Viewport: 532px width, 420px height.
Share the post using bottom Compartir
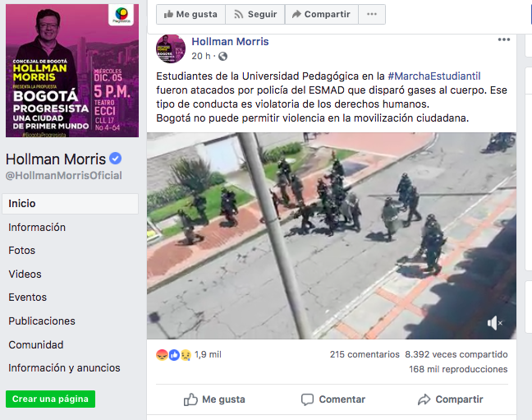coord(450,399)
